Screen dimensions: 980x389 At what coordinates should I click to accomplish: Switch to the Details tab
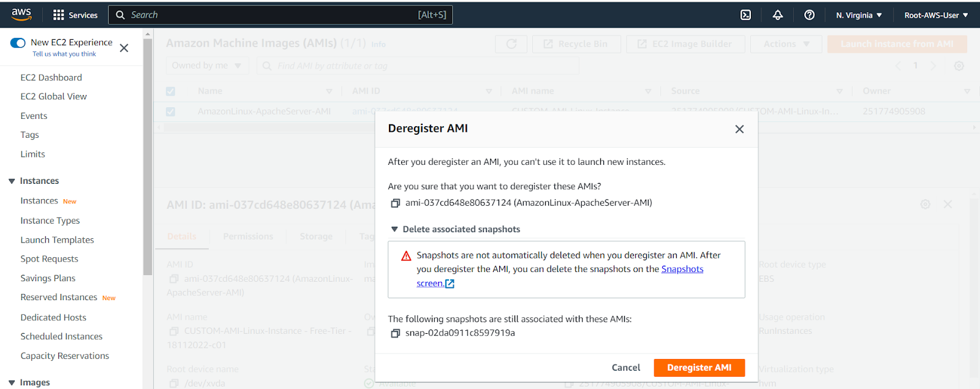182,236
